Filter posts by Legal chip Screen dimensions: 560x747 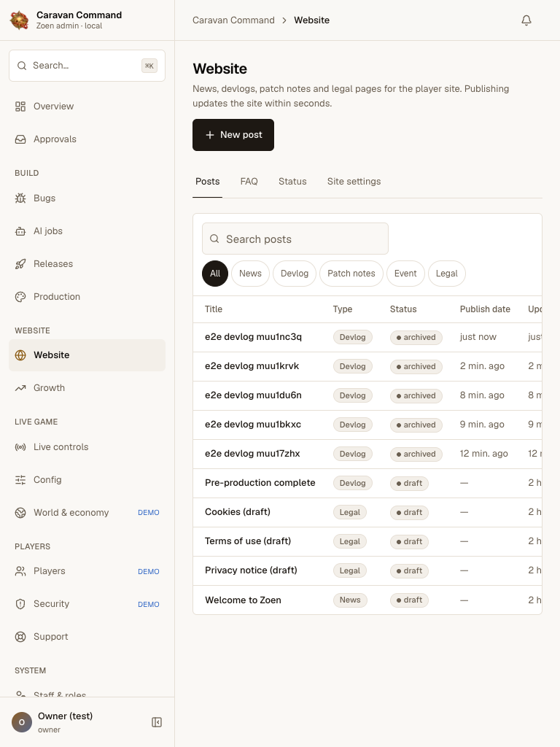[447, 274]
